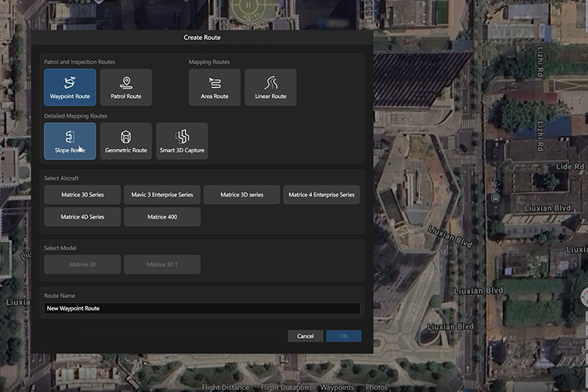Choose the Patrol Route option

[x=126, y=87]
